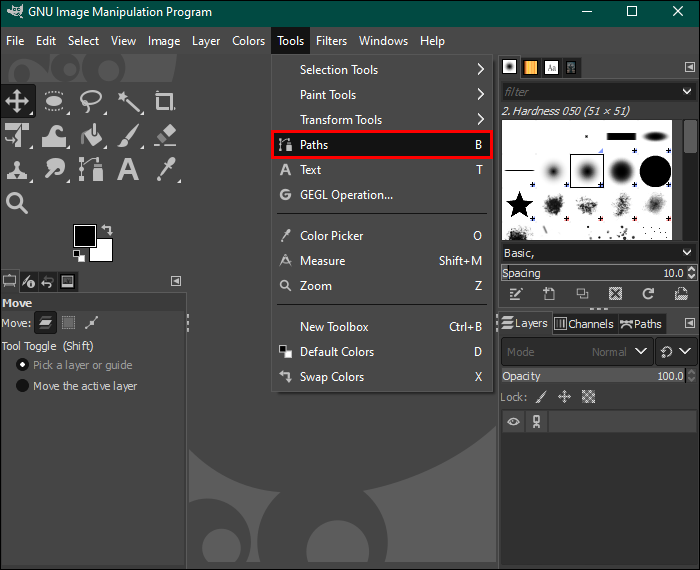The height and width of the screenshot is (570, 700).
Task: Click the Free Select lasso tool
Action: coord(92,101)
